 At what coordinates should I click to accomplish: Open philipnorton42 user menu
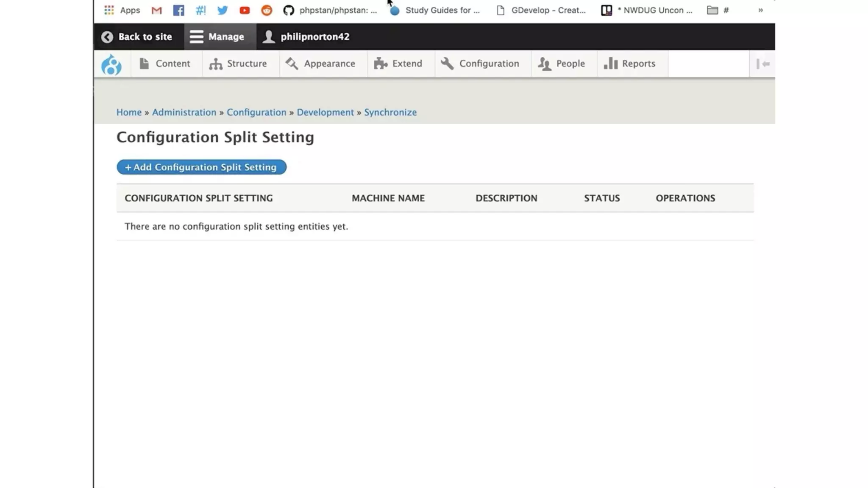coord(306,37)
